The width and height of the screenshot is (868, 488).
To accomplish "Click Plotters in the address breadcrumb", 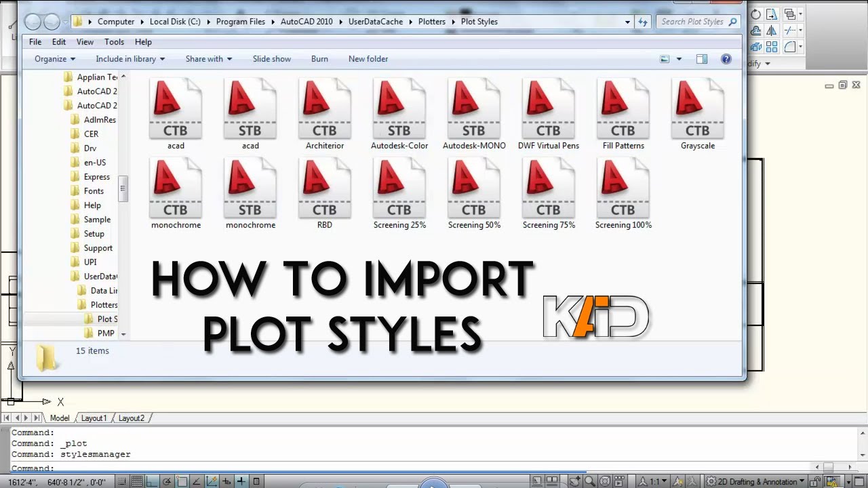I will (x=432, y=22).
